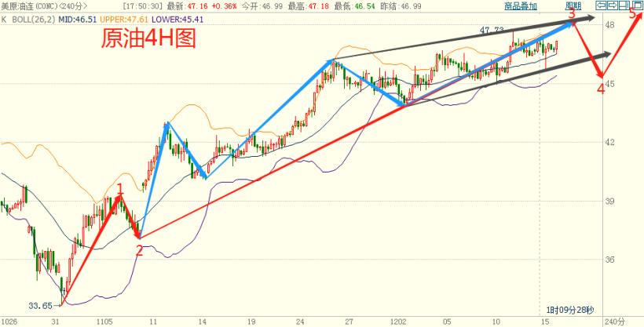Click the K chart type label

(x=4, y=20)
